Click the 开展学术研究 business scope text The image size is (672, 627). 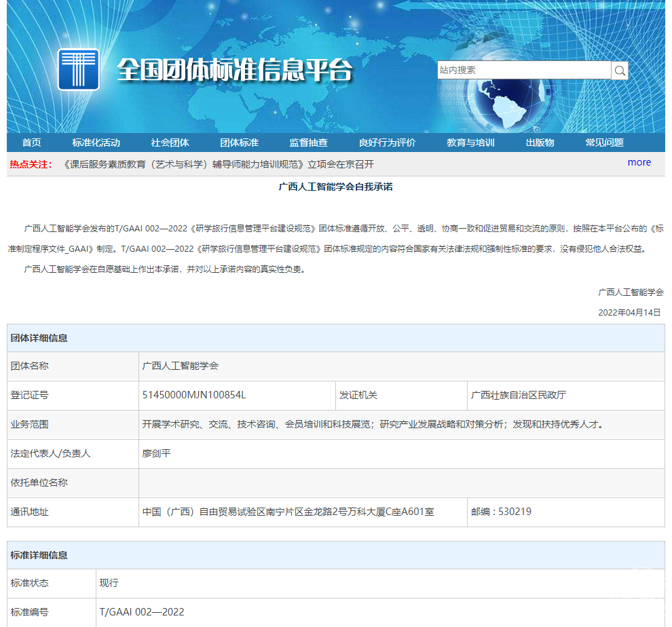coord(373,424)
